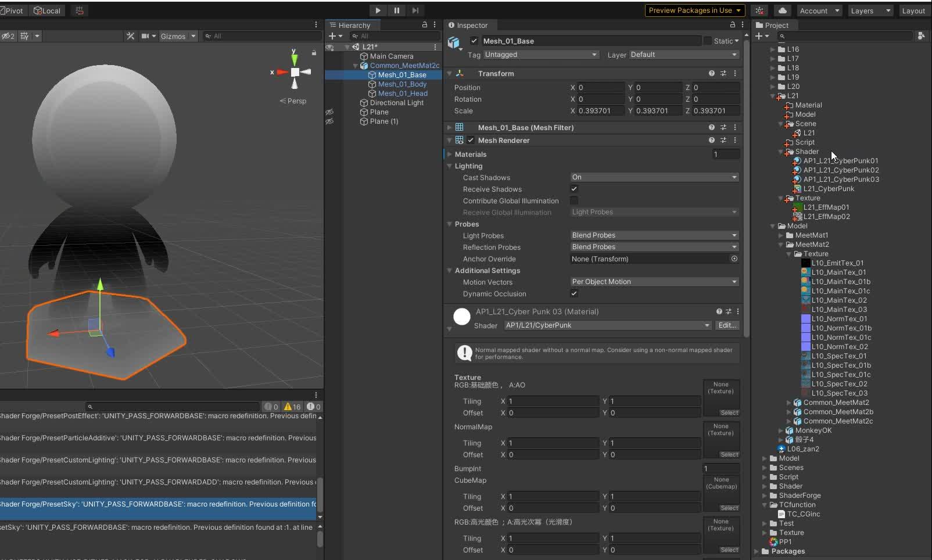
Task: Click the create (+) icon in the Hierarchy
Action: tap(333, 36)
